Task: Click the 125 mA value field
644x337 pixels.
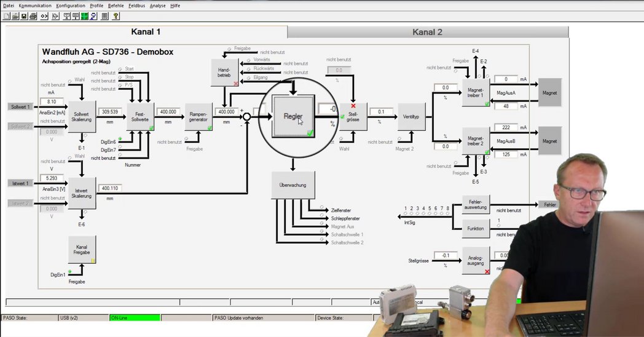Action: pyautogui.click(x=506, y=154)
